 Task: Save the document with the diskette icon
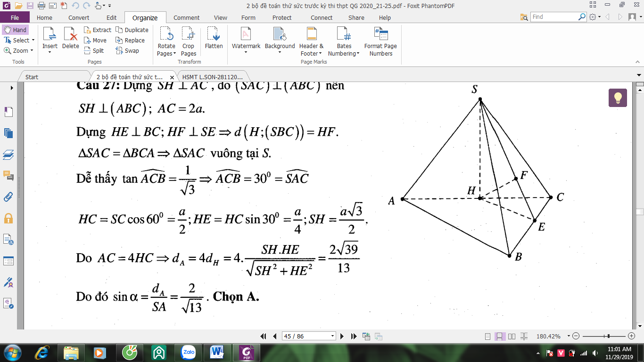click(30, 6)
